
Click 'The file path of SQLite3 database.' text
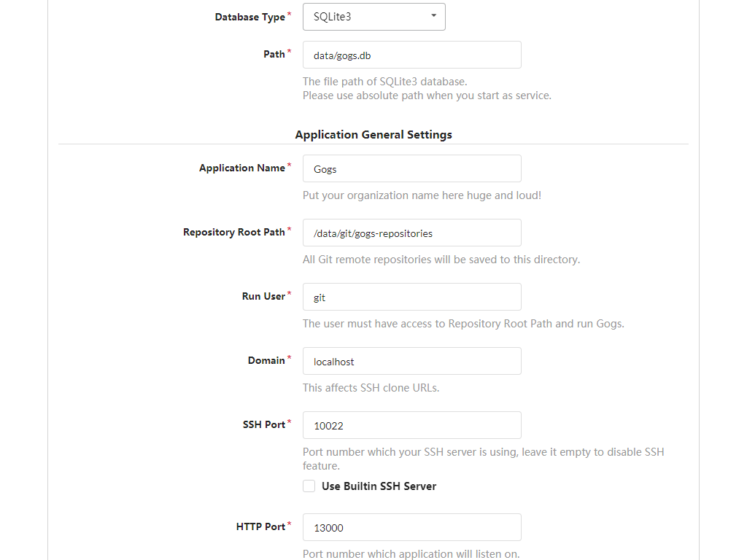pyautogui.click(x=385, y=82)
